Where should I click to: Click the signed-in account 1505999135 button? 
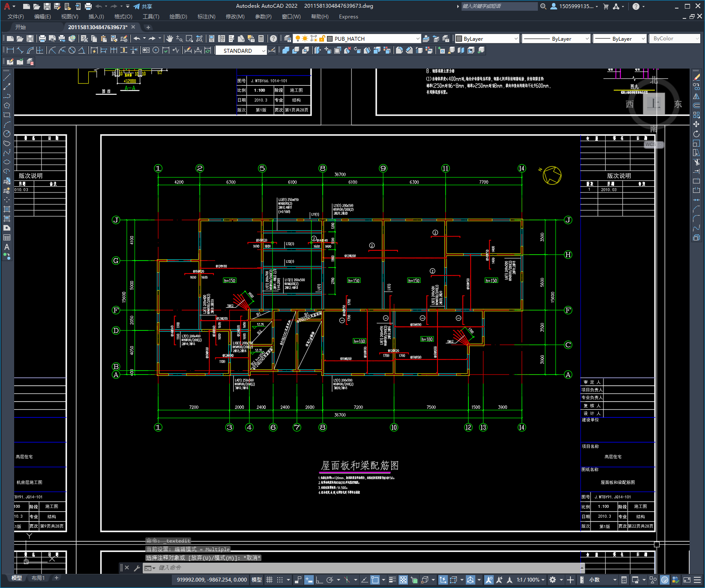[574, 6]
